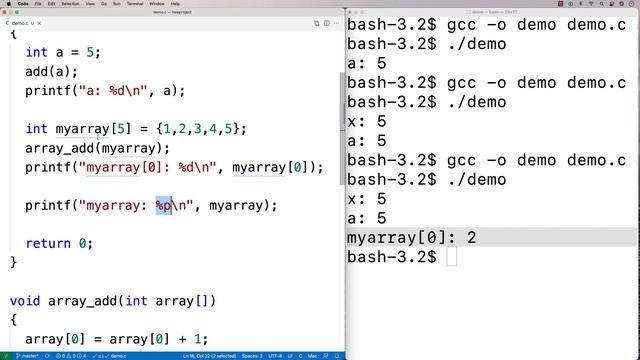
Task: Click the 'void array_add(int array[])' signature
Action: point(113,301)
